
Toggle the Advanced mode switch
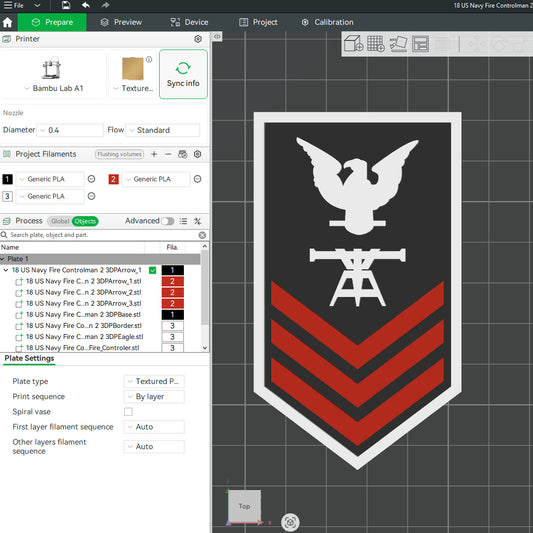click(167, 221)
